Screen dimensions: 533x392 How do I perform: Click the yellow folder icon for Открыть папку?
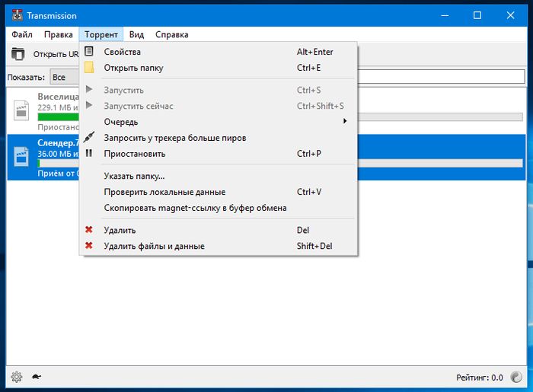(x=89, y=68)
